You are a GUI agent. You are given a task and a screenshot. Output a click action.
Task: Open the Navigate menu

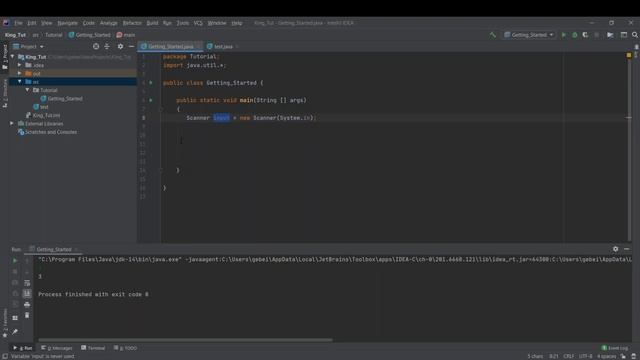click(67, 23)
